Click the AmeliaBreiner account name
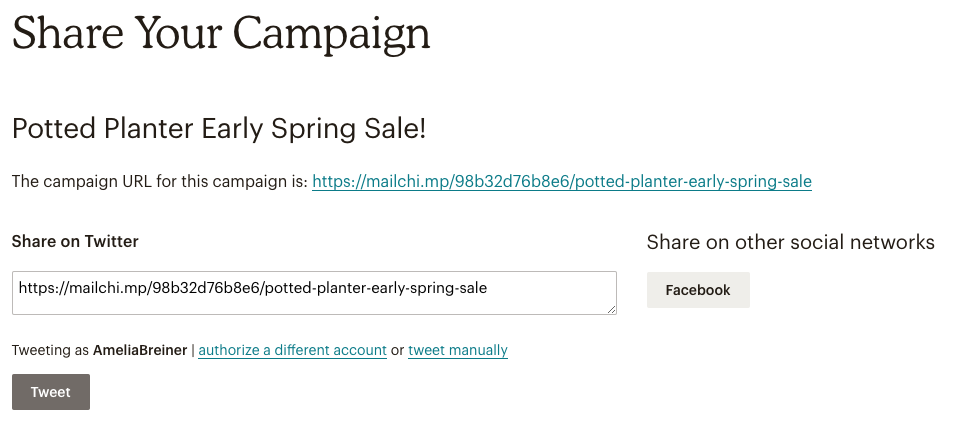The image size is (974, 445). [x=140, y=351]
